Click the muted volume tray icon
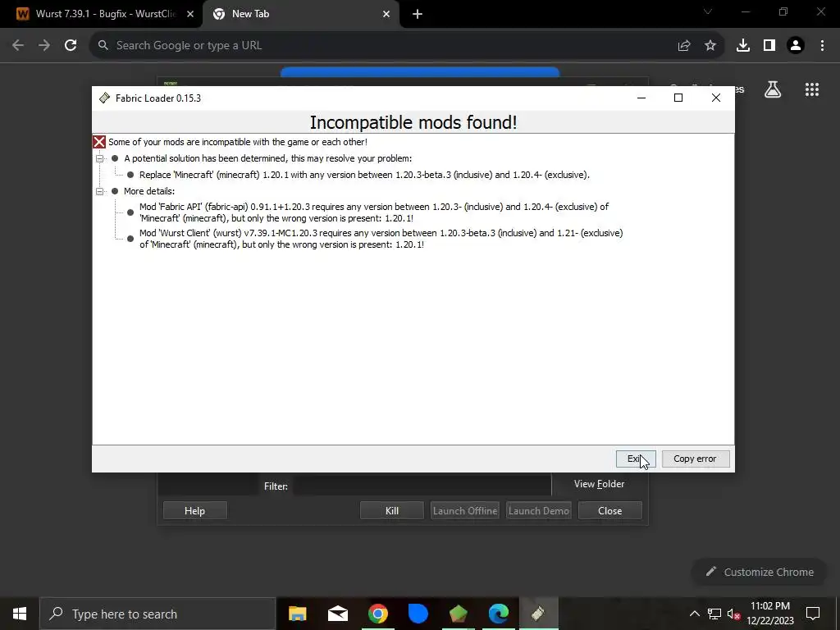 pyautogui.click(x=733, y=614)
